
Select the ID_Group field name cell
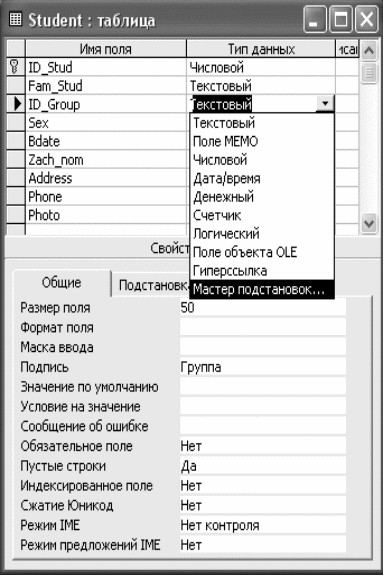106,104
